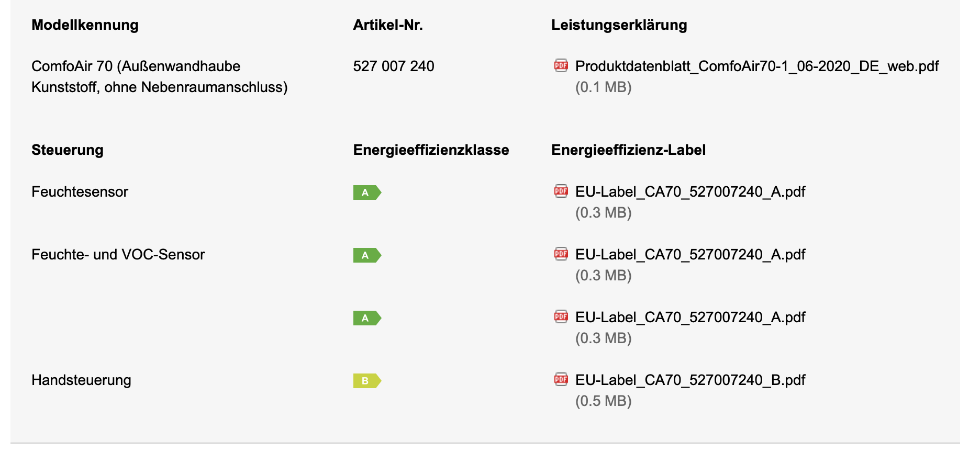The width and height of the screenshot is (980, 453).
Task: Open EU-Label A pdf in unlabeled row
Action: pos(690,318)
